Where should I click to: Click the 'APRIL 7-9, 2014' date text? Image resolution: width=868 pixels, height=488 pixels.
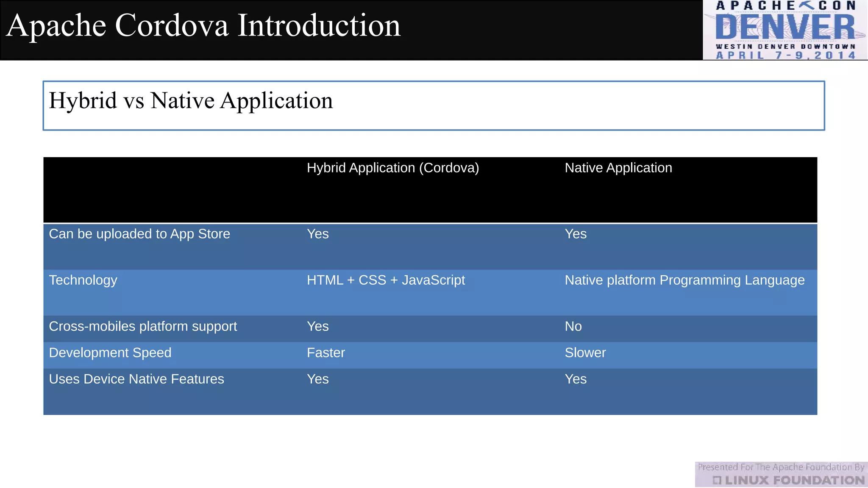pyautogui.click(x=785, y=55)
